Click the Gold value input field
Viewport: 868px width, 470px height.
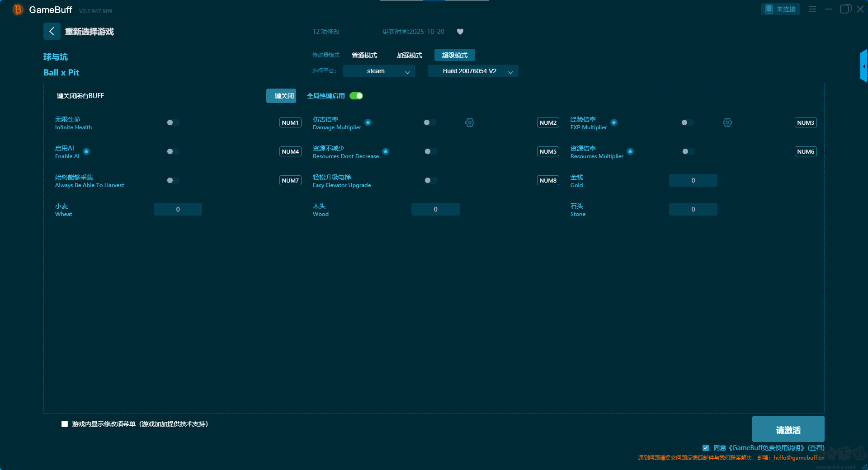[693, 180]
